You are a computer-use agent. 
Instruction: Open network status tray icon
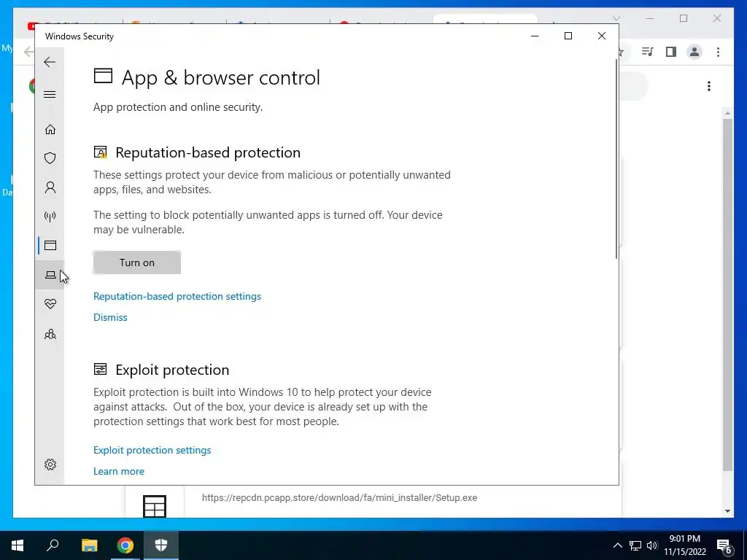pos(635,545)
